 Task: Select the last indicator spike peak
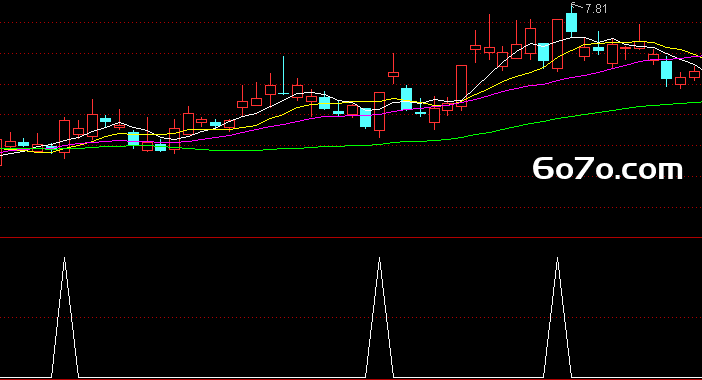[557, 258]
